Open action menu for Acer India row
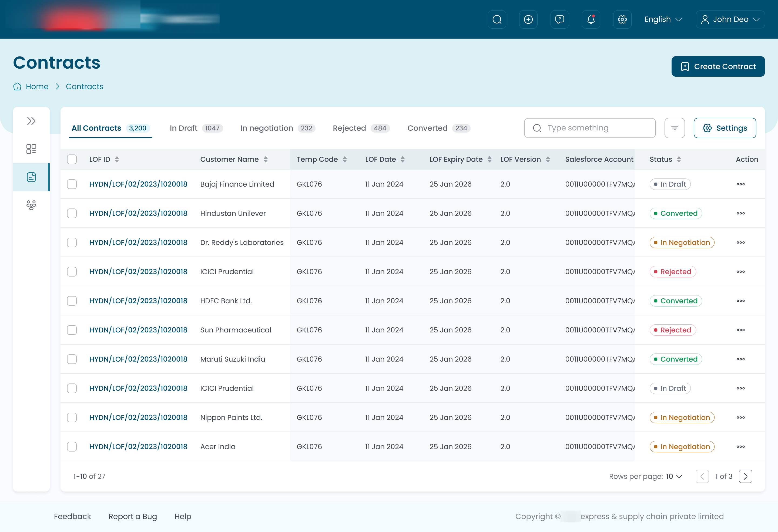This screenshot has height=532, width=778. click(740, 446)
